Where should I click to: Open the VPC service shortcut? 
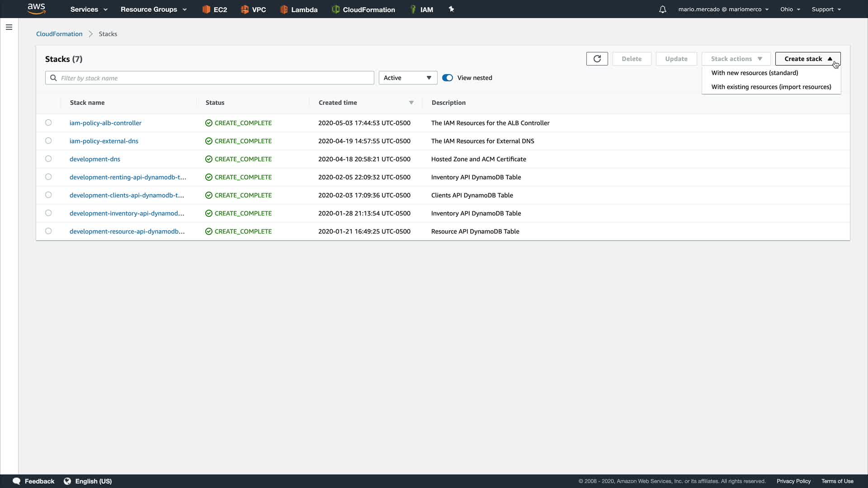pyautogui.click(x=253, y=9)
